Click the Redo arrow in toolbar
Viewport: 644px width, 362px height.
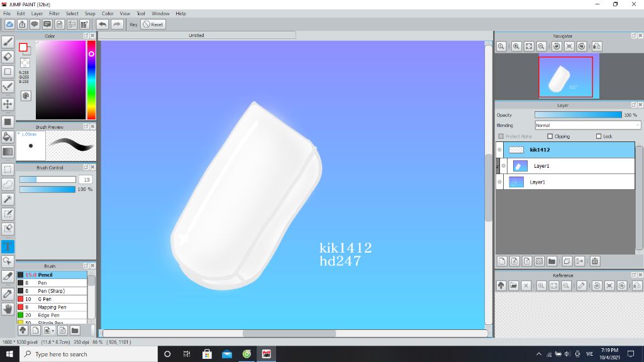(117, 25)
